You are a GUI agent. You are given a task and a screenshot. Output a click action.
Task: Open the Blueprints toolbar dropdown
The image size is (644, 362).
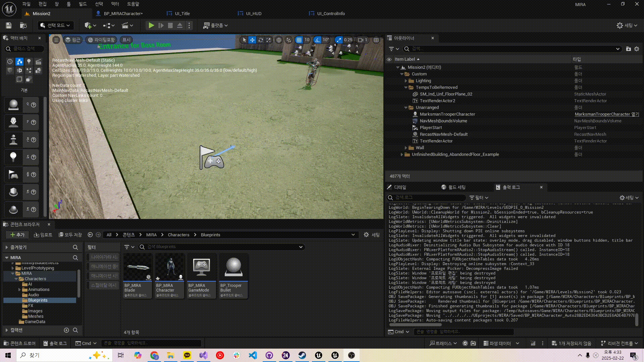(109, 25)
